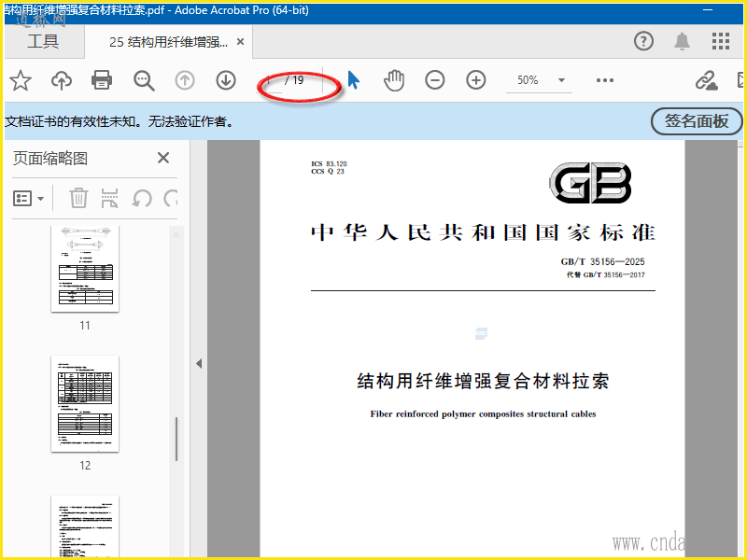This screenshot has height=560, width=747.
Task: Click the GB logo on the page
Action: click(x=590, y=183)
